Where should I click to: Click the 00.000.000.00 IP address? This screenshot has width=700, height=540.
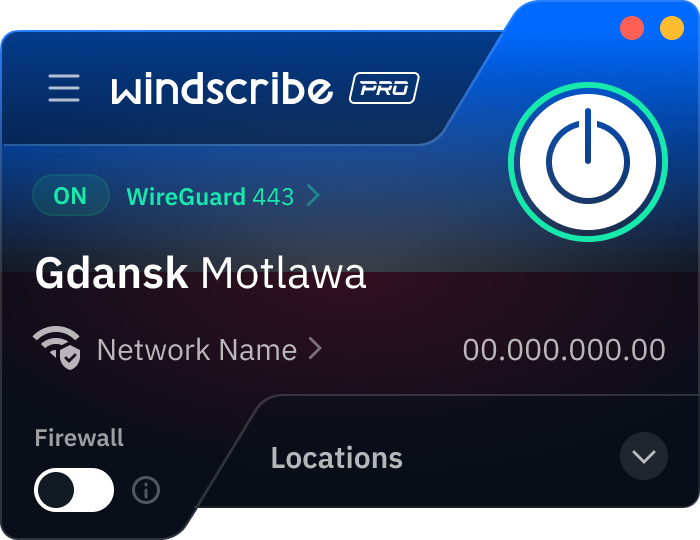pyautogui.click(x=564, y=349)
